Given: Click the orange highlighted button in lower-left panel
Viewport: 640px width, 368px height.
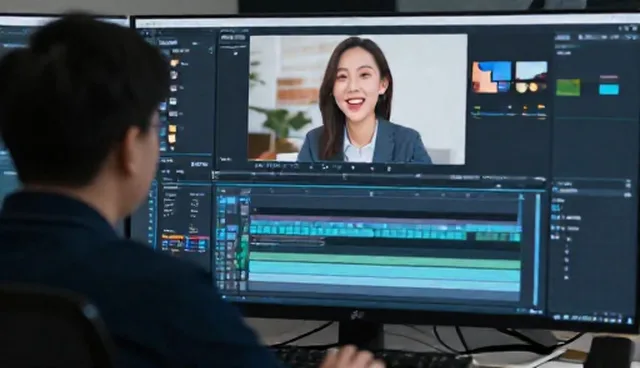Looking at the screenshot, I should [x=173, y=237].
